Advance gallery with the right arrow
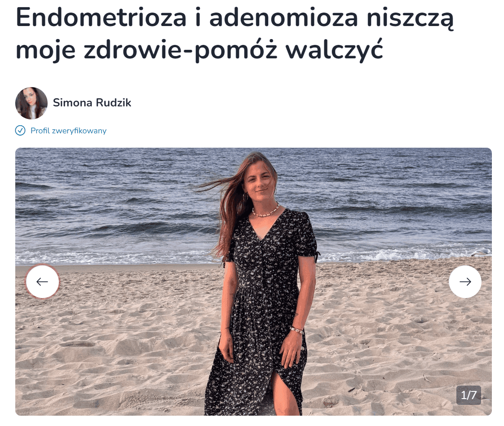 (465, 282)
